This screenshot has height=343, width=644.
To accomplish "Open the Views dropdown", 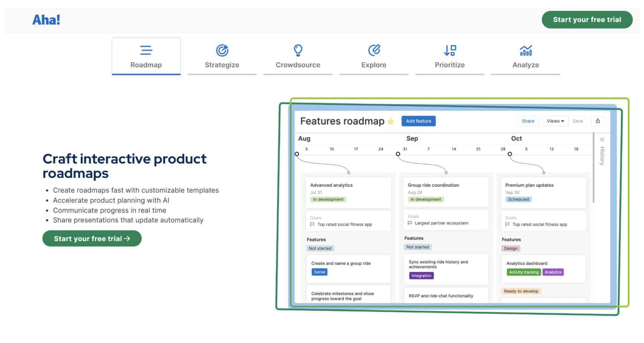I will tap(555, 121).
